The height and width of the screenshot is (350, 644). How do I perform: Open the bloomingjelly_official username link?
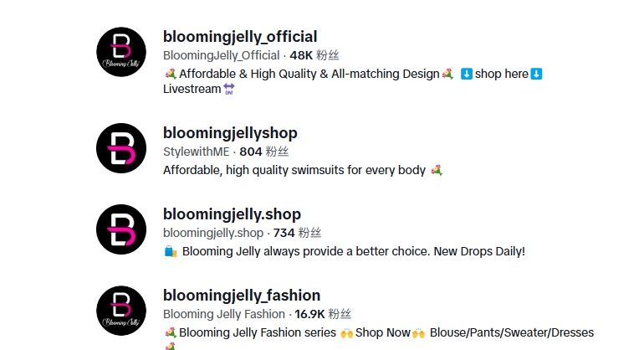[x=240, y=37]
